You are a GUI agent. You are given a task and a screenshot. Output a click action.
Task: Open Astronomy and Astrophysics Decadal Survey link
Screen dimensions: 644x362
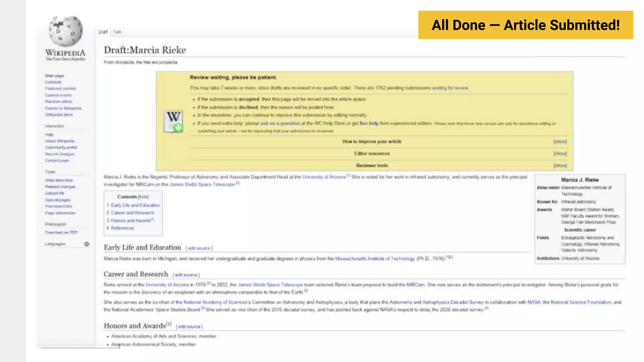click(x=436, y=302)
